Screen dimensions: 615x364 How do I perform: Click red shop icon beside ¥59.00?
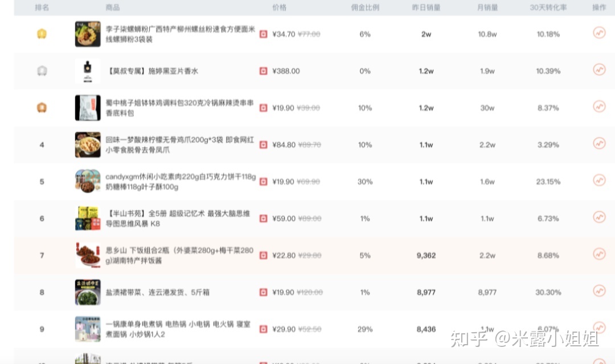tap(264, 218)
